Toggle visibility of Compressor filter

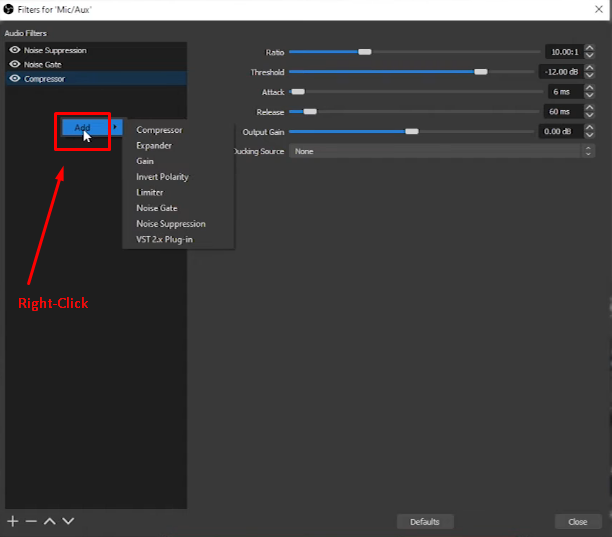[x=14, y=78]
